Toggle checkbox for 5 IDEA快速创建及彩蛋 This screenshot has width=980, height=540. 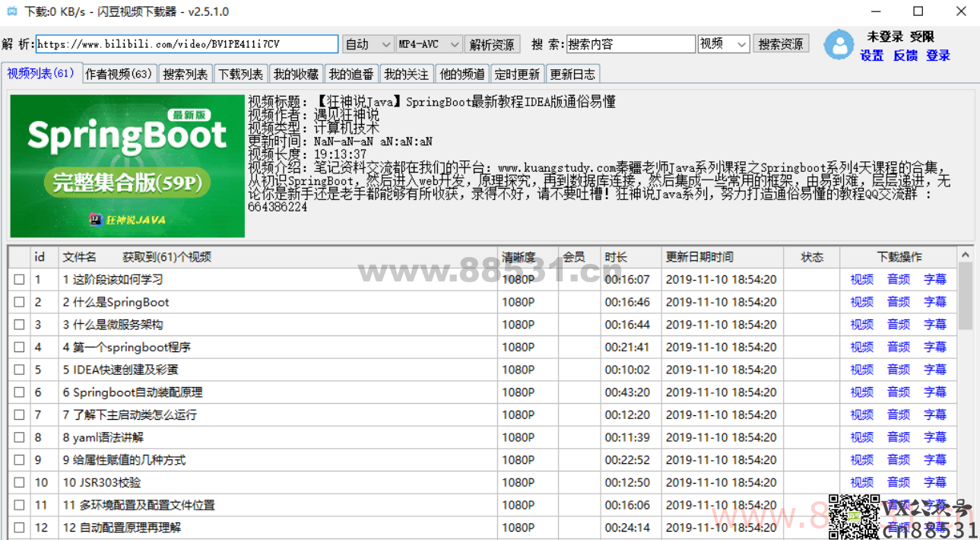19,370
